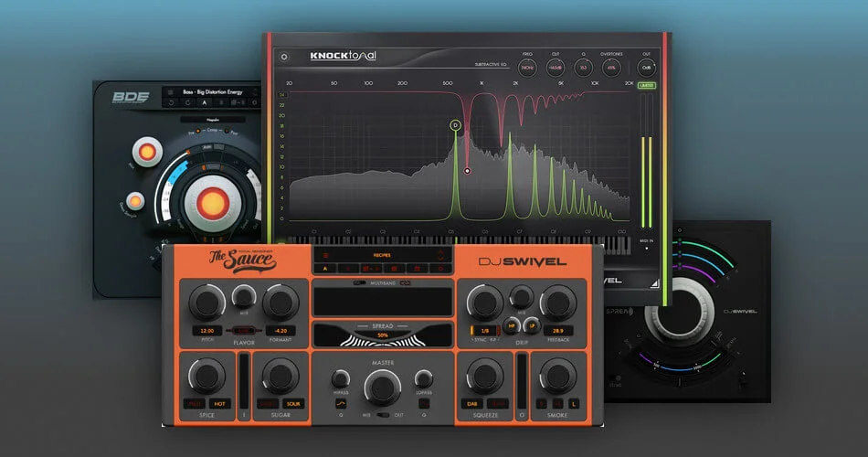Enable the HOT mode under Spice
868x457 pixels.
pyautogui.click(x=220, y=404)
